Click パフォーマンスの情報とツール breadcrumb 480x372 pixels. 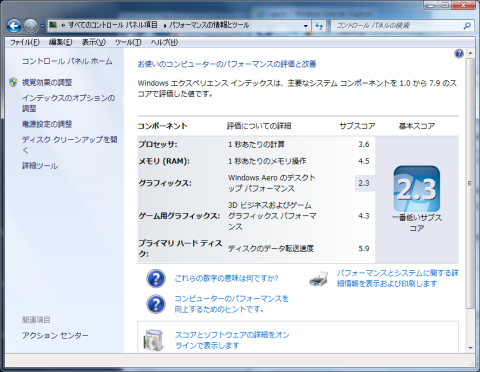[x=209, y=25]
